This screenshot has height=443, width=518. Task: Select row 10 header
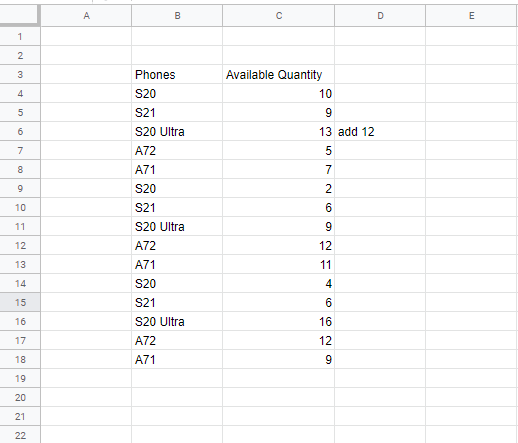click(20, 207)
